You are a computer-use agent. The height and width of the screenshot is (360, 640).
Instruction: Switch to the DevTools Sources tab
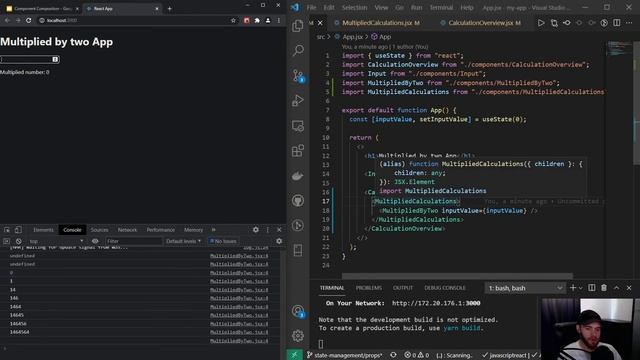(100, 230)
